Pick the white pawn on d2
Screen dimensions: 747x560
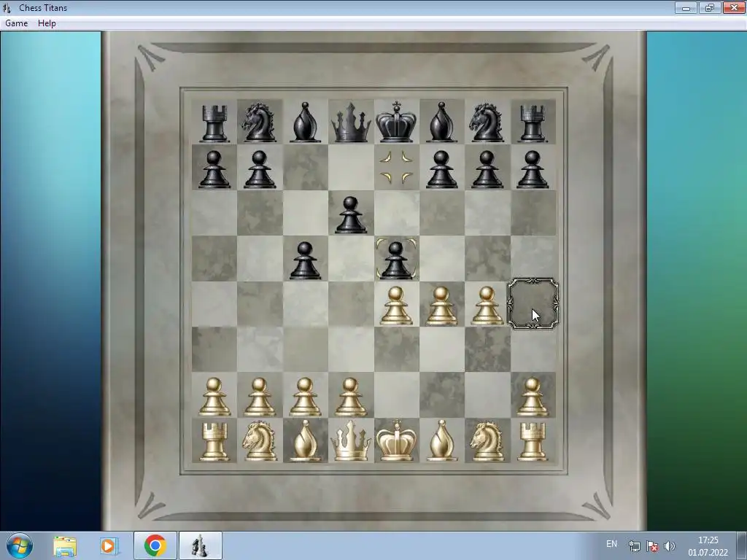pos(351,397)
